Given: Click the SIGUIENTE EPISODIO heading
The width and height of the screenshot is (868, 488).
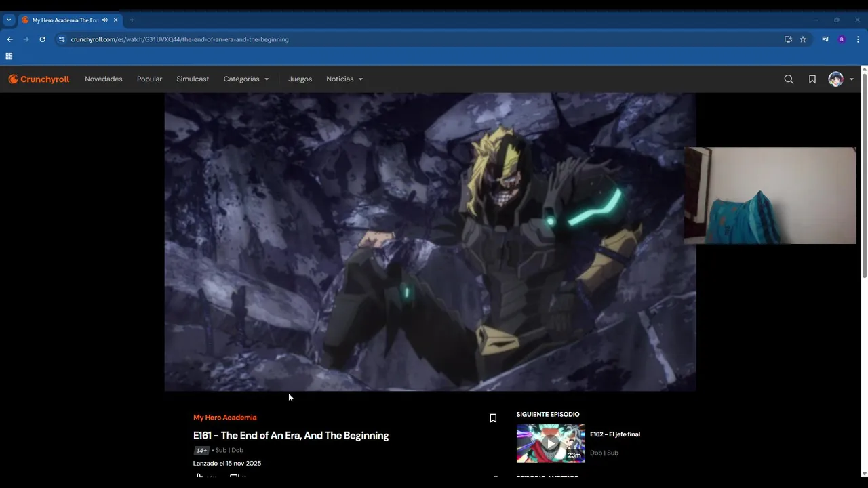Looking at the screenshot, I should tap(548, 415).
